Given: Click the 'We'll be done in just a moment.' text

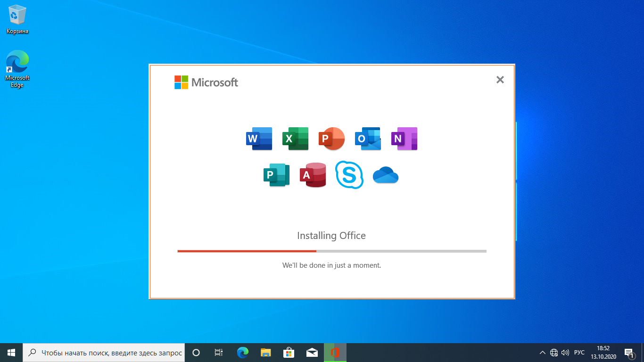Looking at the screenshot, I should tap(331, 265).
